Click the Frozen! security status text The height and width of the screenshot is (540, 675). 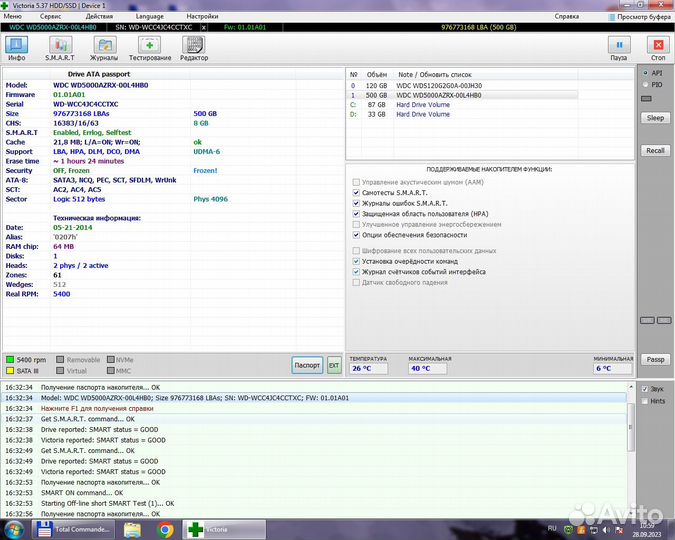tap(205, 171)
